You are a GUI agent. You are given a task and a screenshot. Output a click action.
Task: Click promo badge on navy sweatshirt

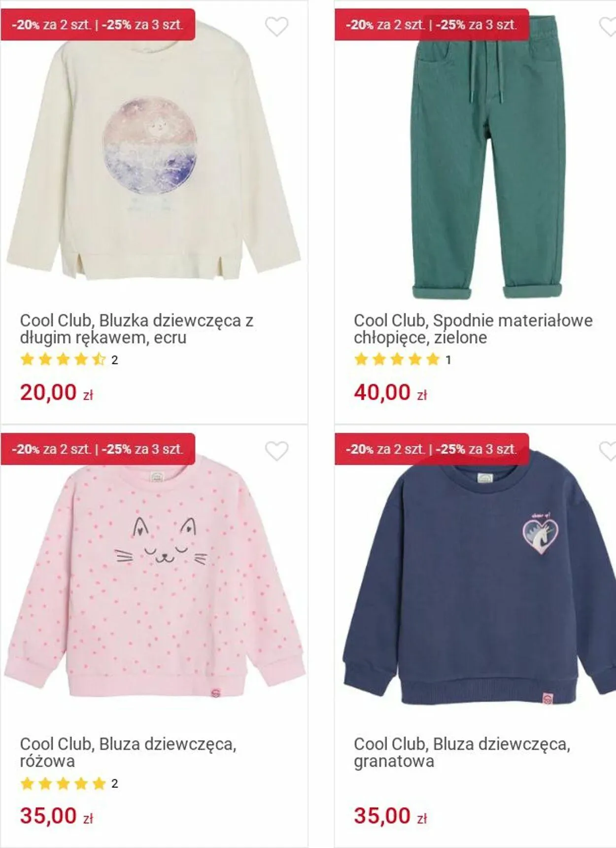pyautogui.click(x=432, y=449)
